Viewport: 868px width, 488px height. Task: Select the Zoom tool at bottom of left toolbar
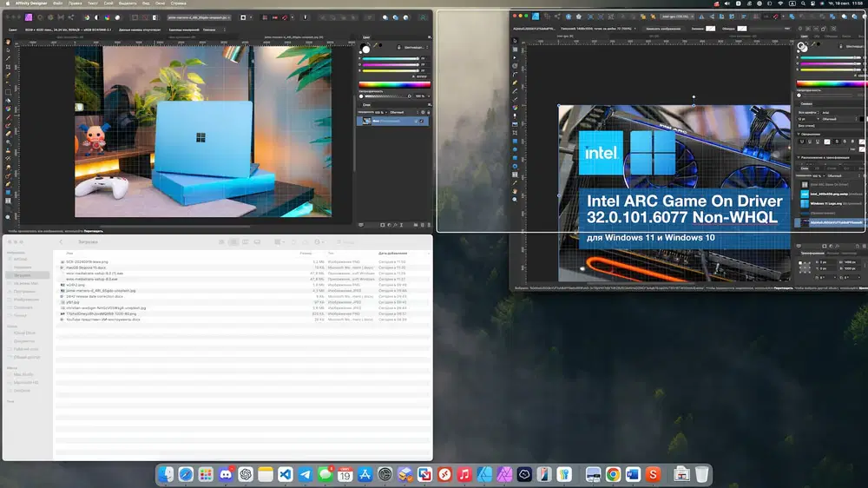tap(9, 217)
